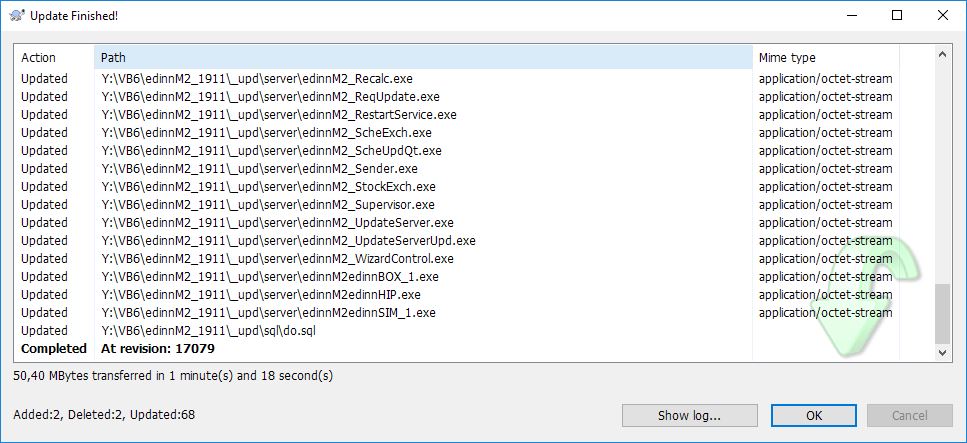Sort list by Path column header

420,58
